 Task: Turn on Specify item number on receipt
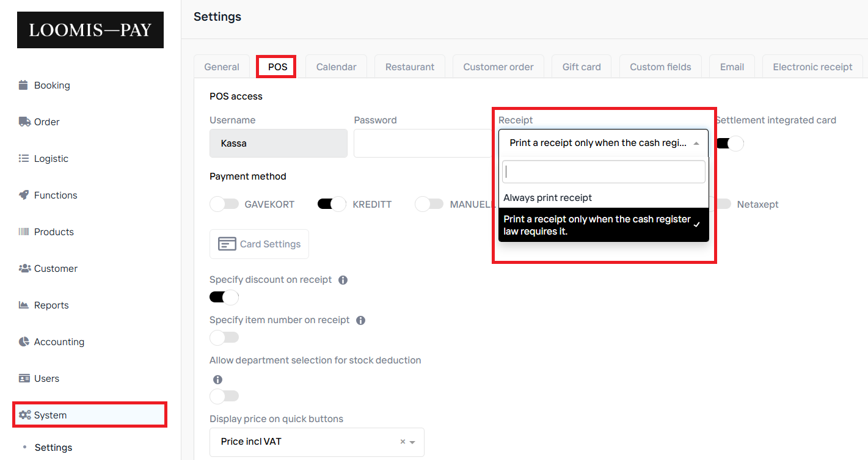[224, 337]
